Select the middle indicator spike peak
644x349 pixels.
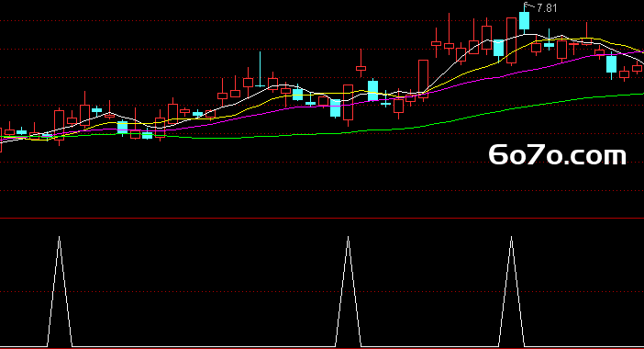click(348, 237)
